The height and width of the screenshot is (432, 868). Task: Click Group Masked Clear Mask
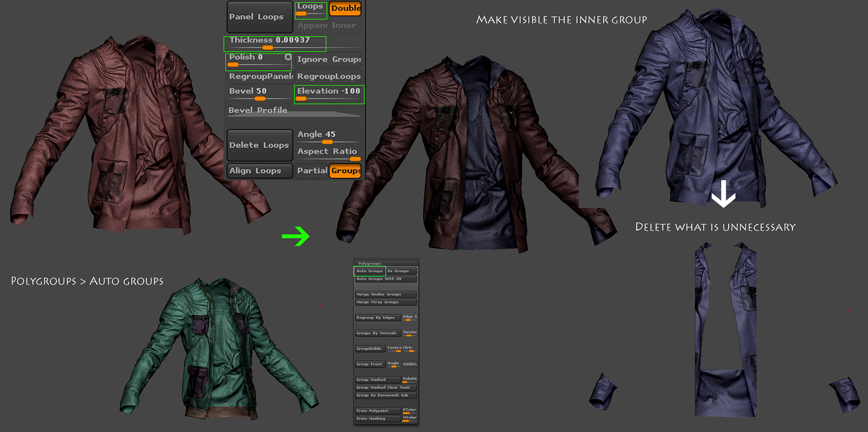pyautogui.click(x=386, y=388)
